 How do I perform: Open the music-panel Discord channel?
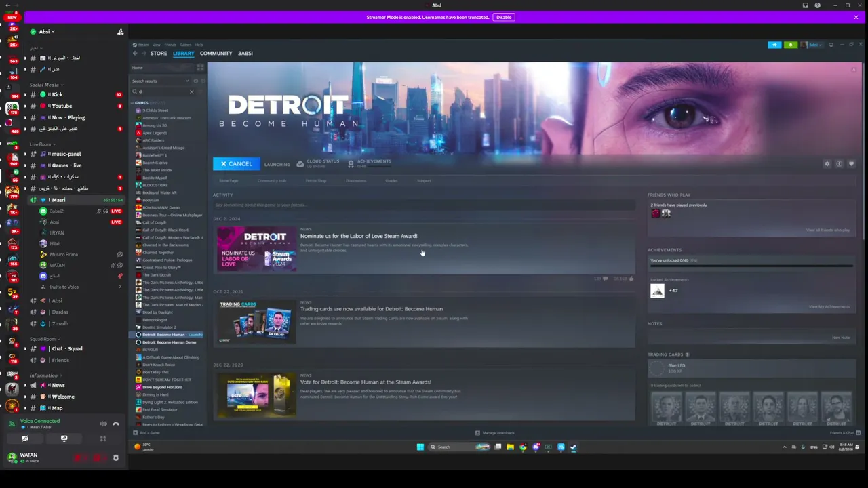coord(66,154)
